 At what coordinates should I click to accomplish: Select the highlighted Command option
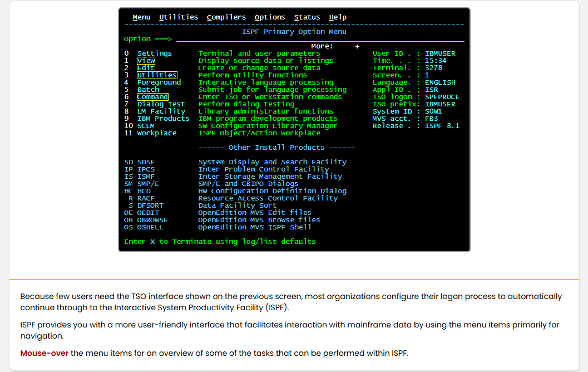tap(152, 97)
